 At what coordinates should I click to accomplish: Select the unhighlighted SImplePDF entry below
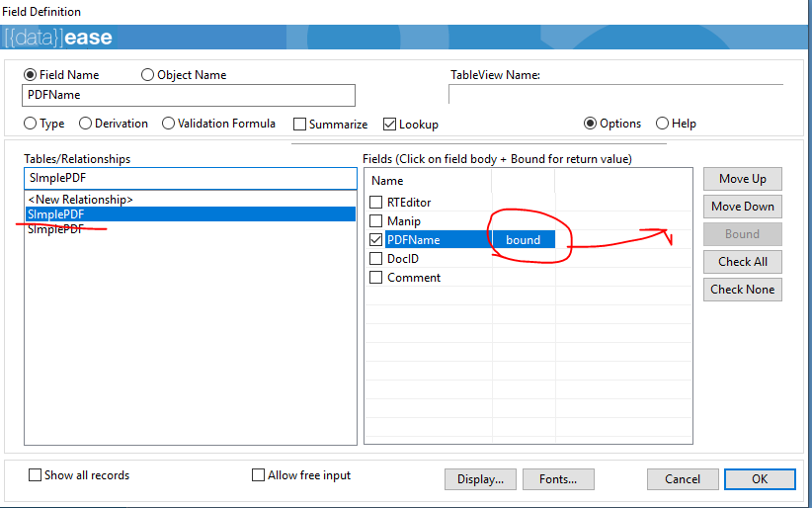tap(56, 229)
